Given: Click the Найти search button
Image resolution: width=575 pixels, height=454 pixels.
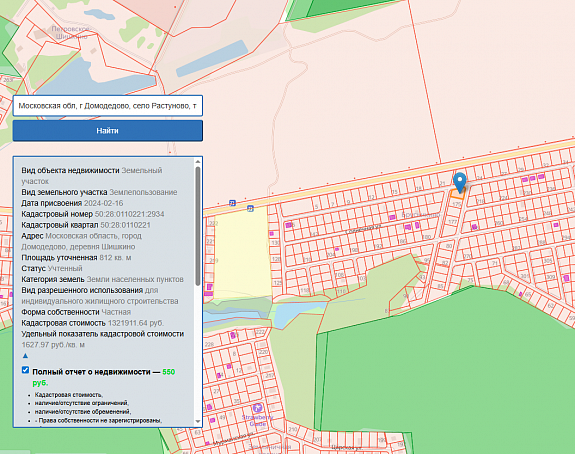Looking at the screenshot, I should pyautogui.click(x=107, y=131).
